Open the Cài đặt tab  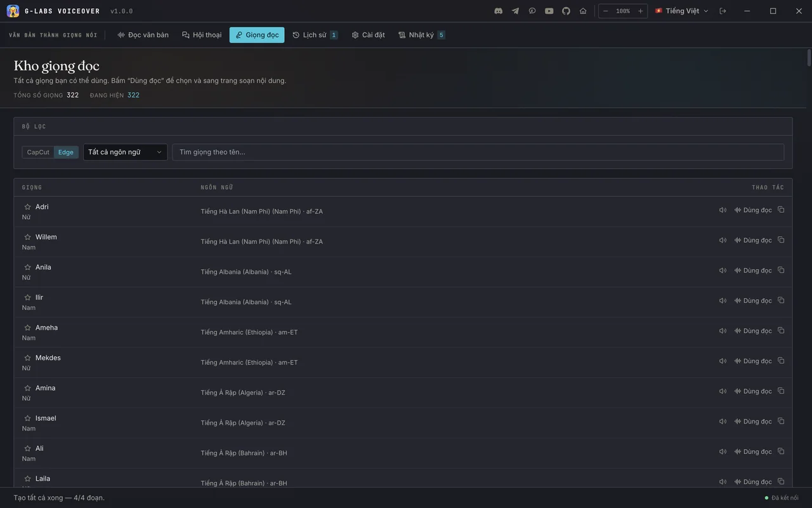(x=368, y=35)
